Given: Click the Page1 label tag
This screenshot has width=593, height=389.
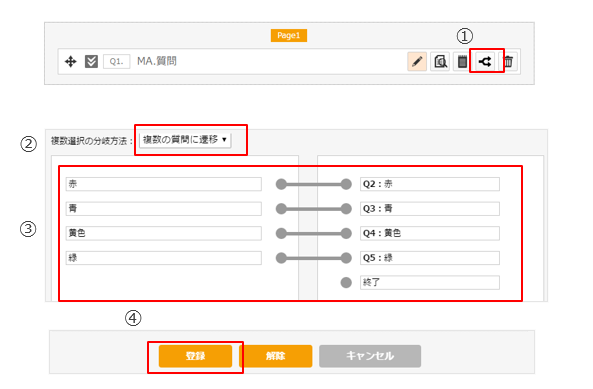Looking at the screenshot, I should [289, 36].
